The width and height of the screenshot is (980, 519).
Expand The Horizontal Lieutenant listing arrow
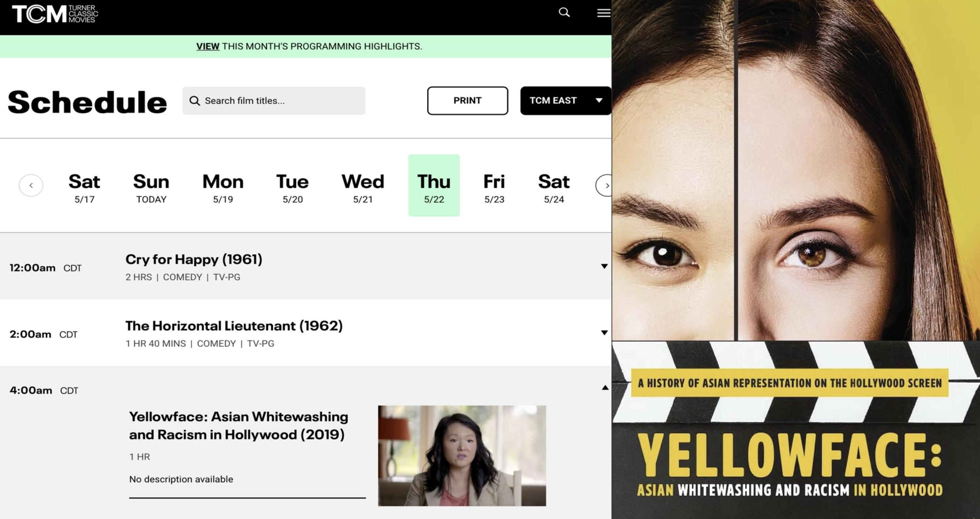point(604,333)
